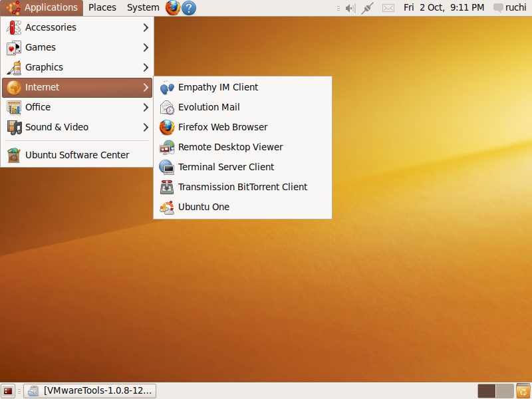This screenshot has height=399, width=532.
Task: Open the System menu
Action: [143, 7]
